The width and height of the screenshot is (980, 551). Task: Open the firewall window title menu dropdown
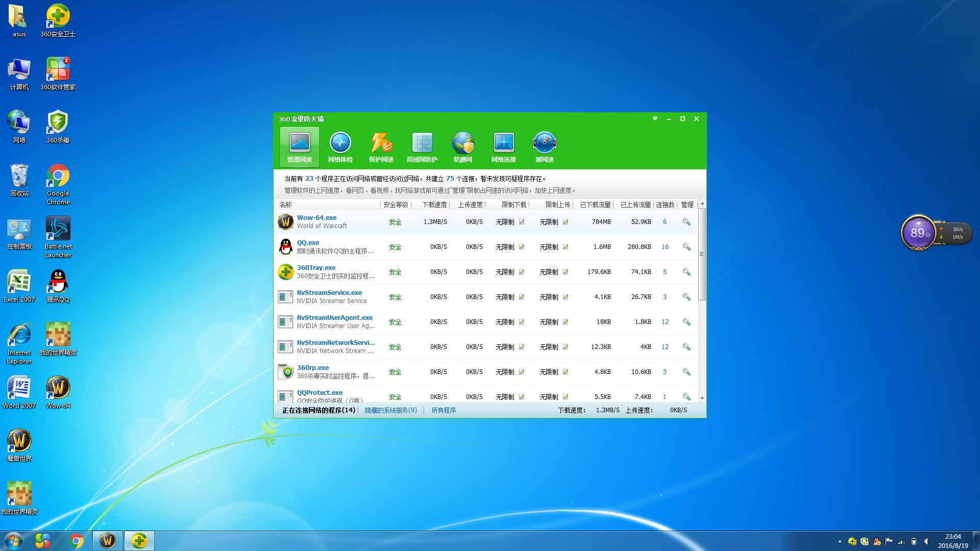tap(655, 118)
